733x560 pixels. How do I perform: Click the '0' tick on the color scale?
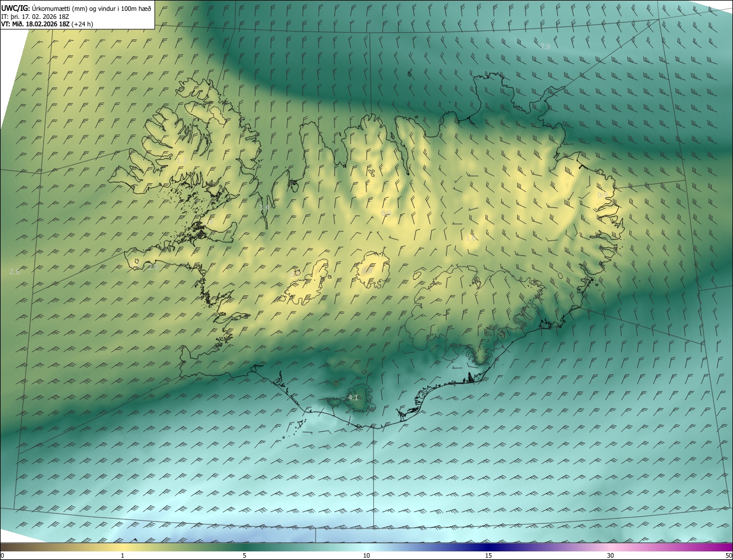pos(2,555)
